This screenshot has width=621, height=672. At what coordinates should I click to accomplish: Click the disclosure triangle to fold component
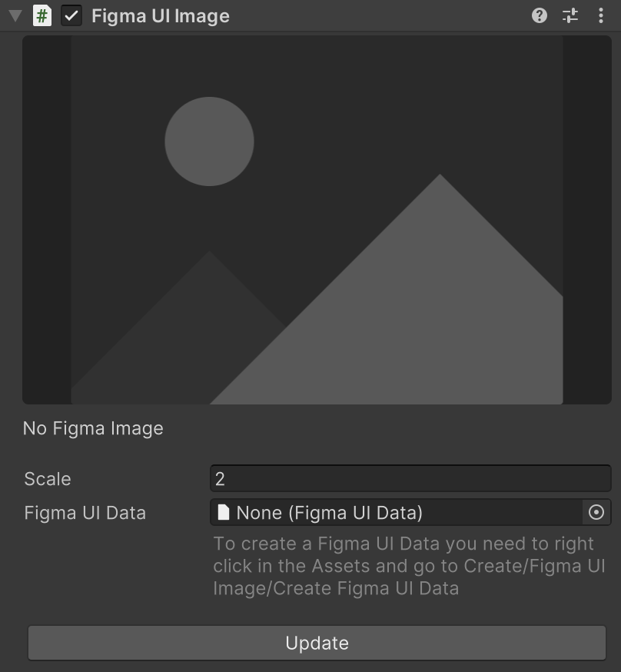(14, 15)
